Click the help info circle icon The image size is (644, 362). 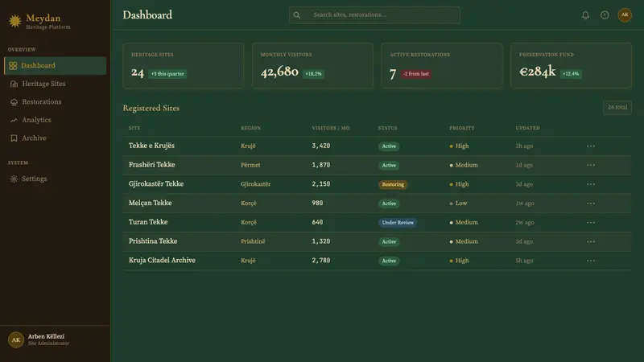tap(605, 15)
